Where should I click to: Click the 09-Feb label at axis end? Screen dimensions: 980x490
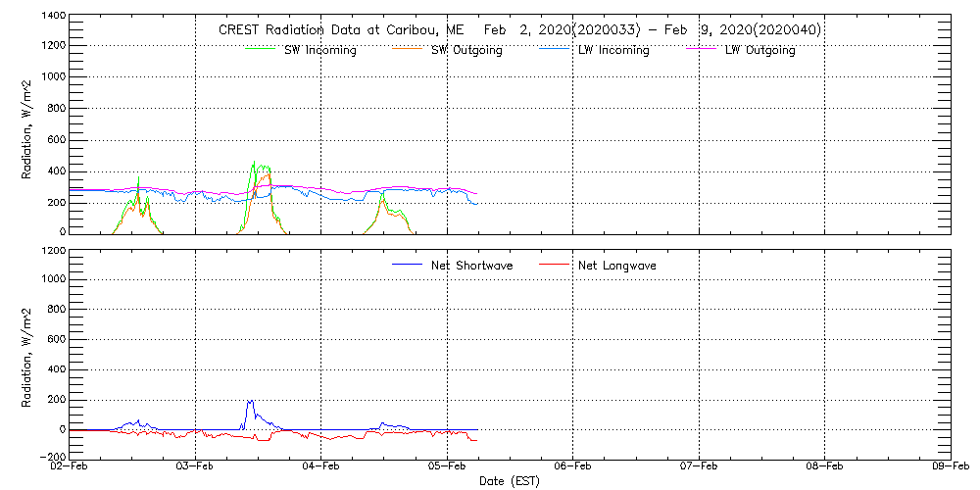tap(951, 466)
